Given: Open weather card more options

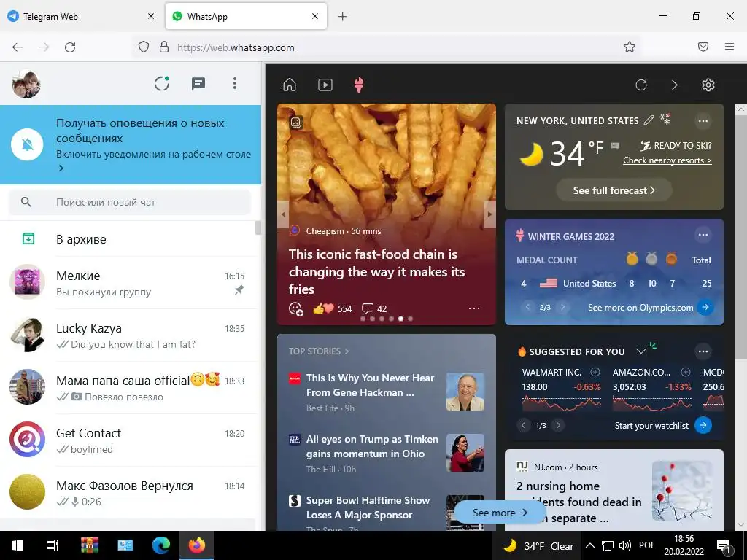Looking at the screenshot, I should 703,121.
